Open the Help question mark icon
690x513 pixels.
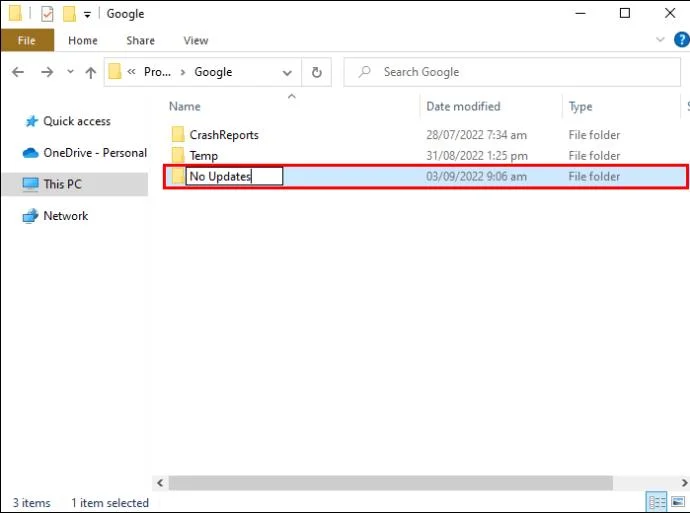682,40
